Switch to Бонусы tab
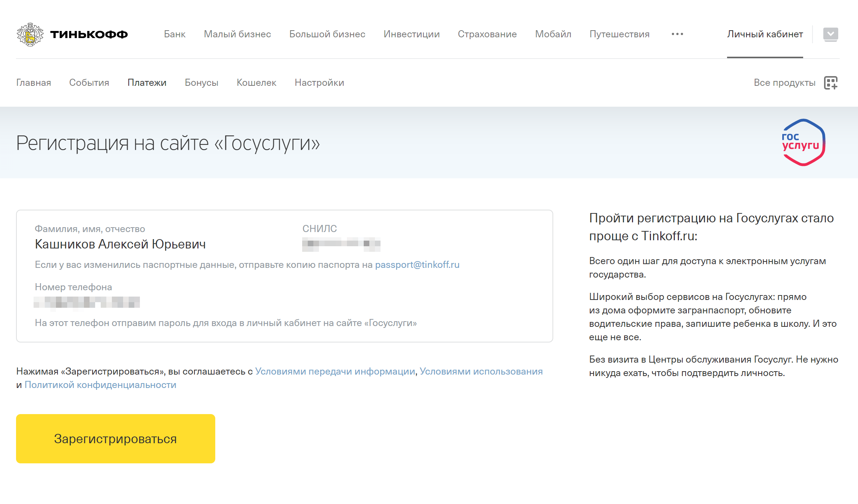The height and width of the screenshot is (504, 858). [x=201, y=82]
